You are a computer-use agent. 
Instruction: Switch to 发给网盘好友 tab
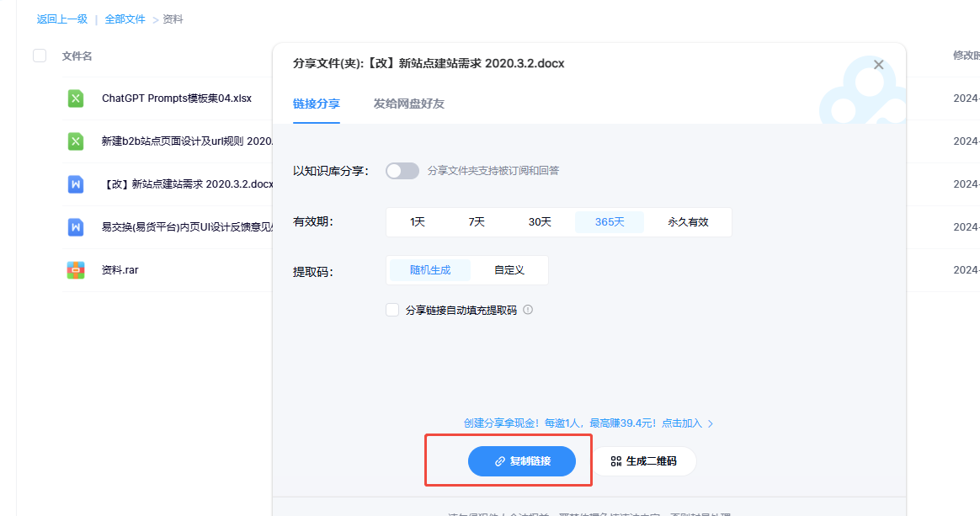[x=408, y=104]
